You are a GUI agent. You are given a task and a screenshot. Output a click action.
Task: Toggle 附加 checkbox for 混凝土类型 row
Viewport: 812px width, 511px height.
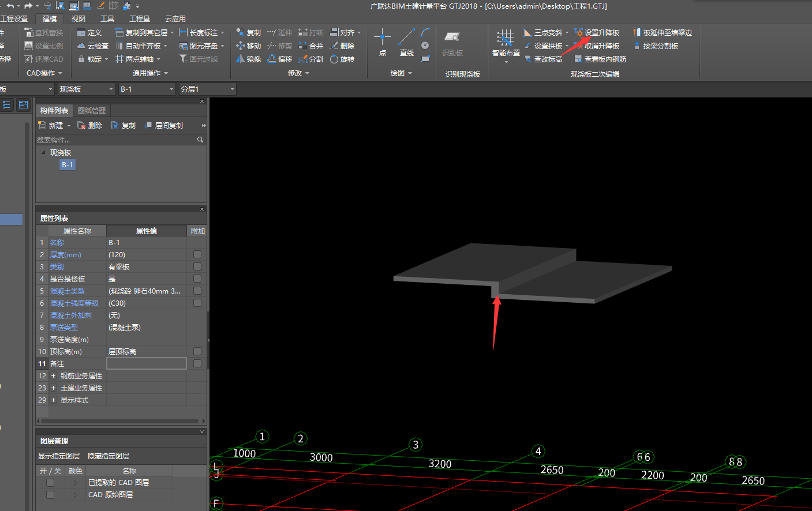click(197, 291)
